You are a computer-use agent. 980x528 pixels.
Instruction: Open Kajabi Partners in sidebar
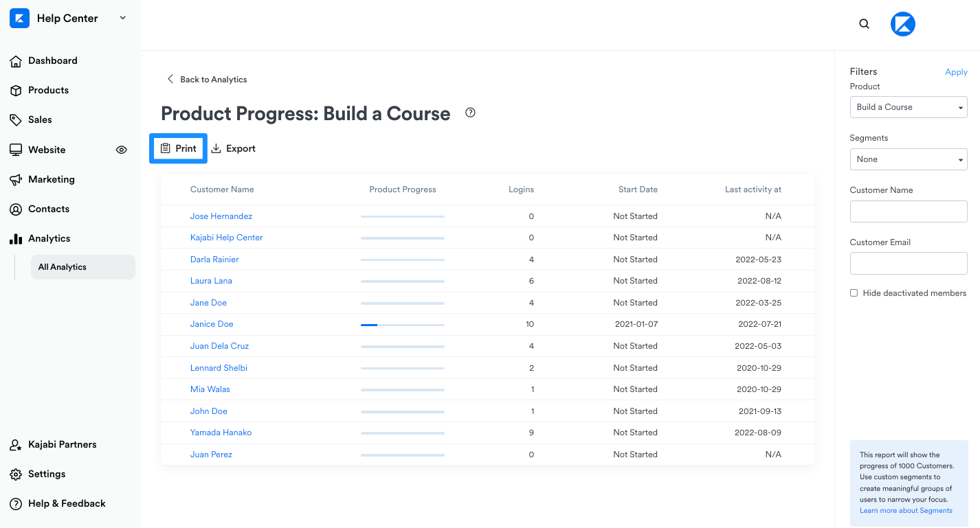(53, 444)
